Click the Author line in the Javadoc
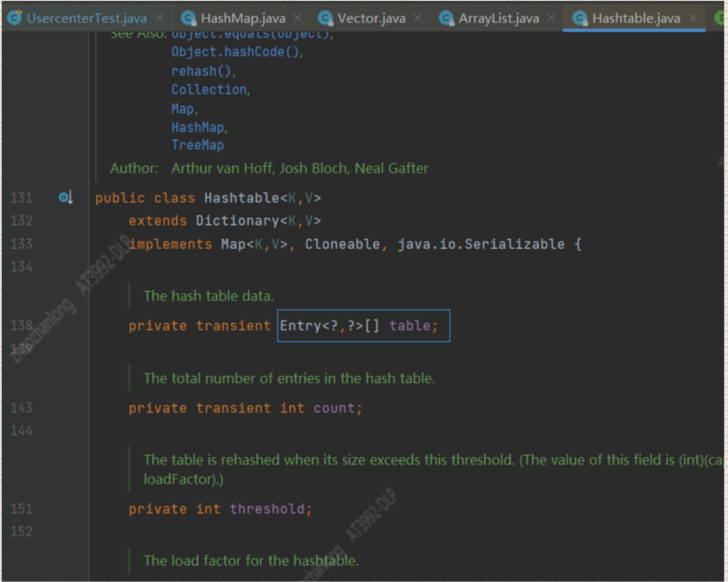728x582 pixels. coord(268,168)
